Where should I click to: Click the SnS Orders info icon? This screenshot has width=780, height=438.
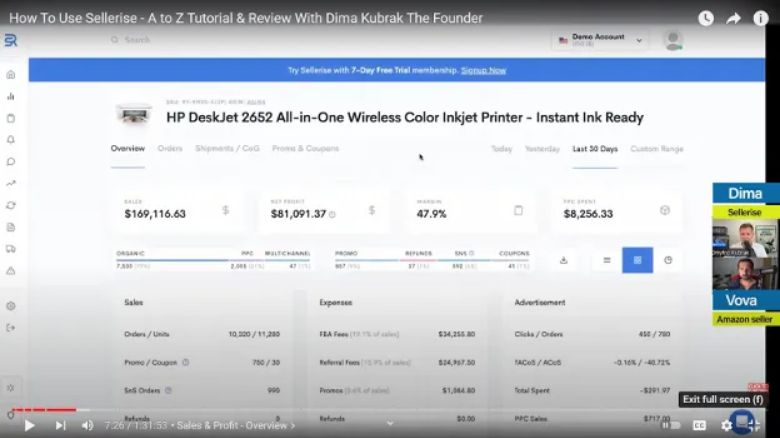coord(168,391)
